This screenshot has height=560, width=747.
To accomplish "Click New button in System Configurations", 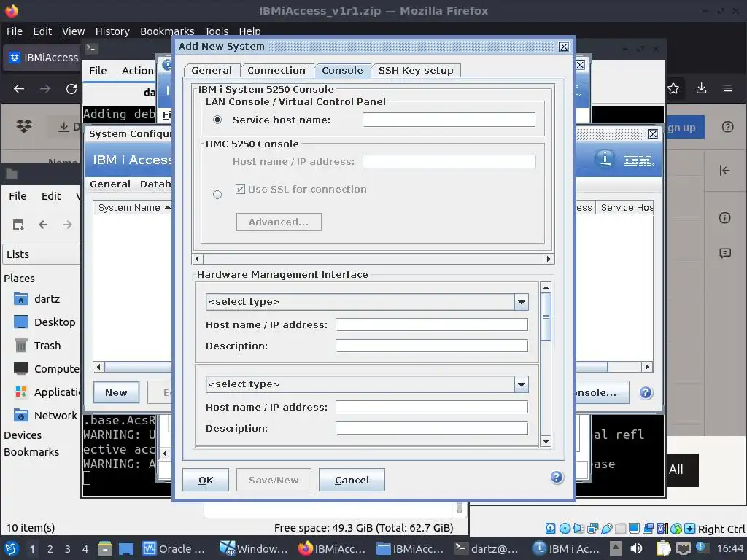I will [116, 392].
